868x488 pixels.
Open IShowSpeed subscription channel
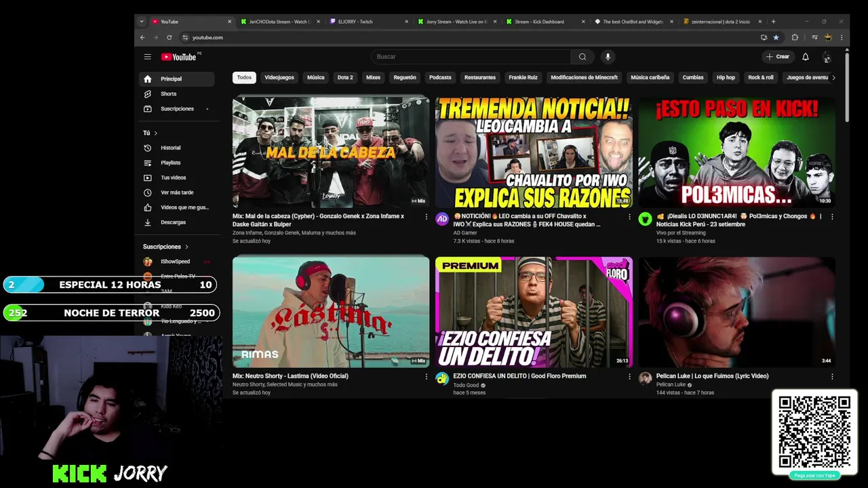click(x=177, y=262)
